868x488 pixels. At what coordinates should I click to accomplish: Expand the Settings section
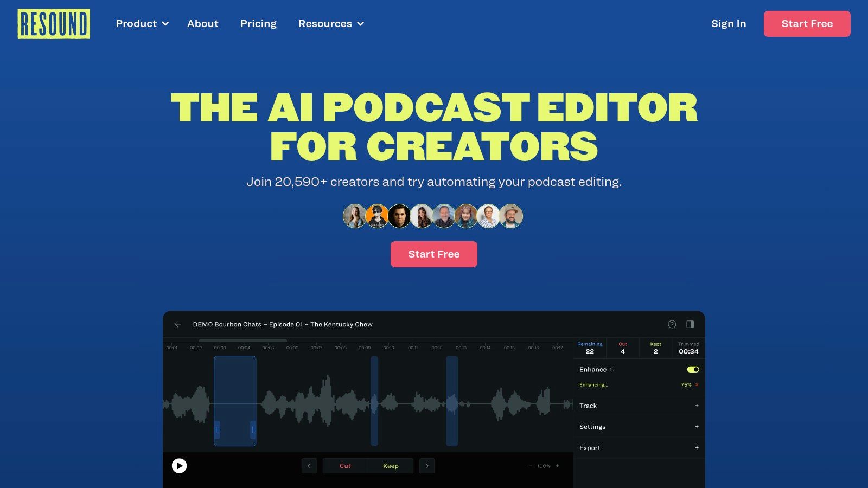coord(697,427)
